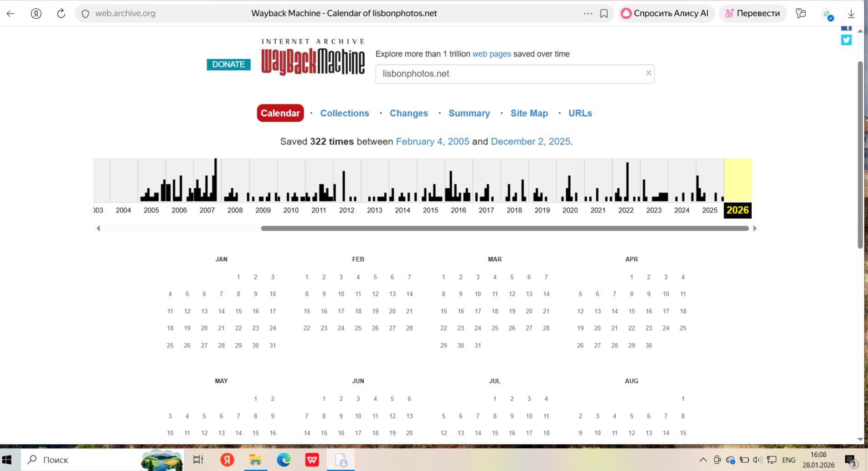Open the Windows Start menu
Image resolution: width=868 pixels, height=471 pixels.
[x=7, y=460]
